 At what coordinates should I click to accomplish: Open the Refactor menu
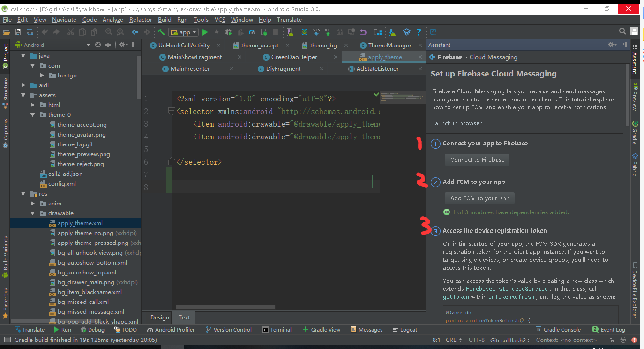(x=141, y=20)
